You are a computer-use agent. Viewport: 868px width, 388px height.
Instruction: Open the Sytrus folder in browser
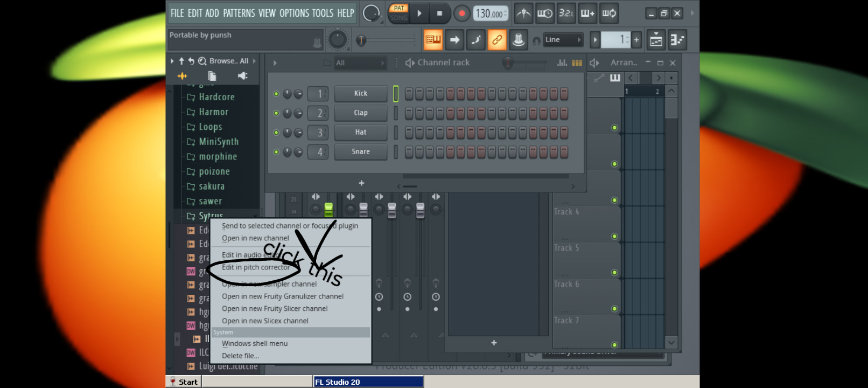pos(211,216)
